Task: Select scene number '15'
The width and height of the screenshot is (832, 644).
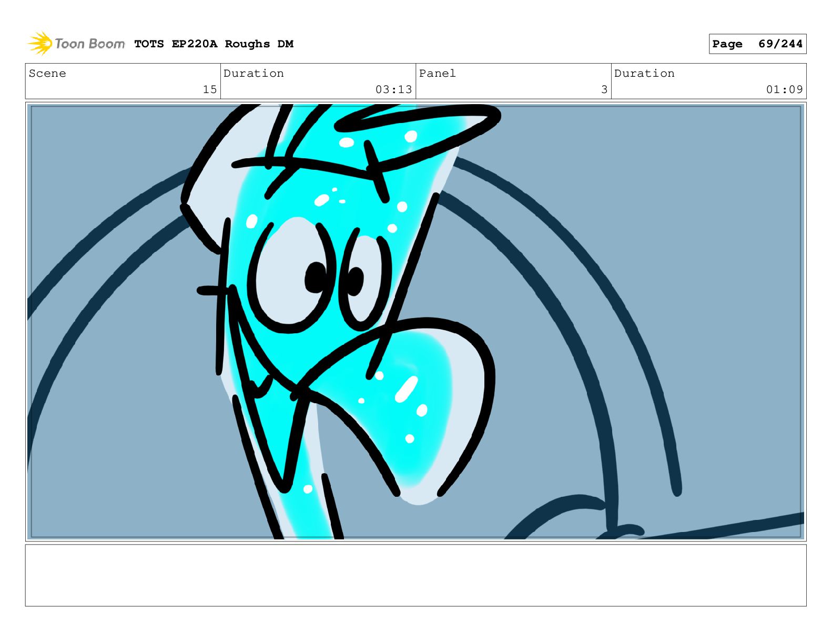Action: [x=210, y=89]
